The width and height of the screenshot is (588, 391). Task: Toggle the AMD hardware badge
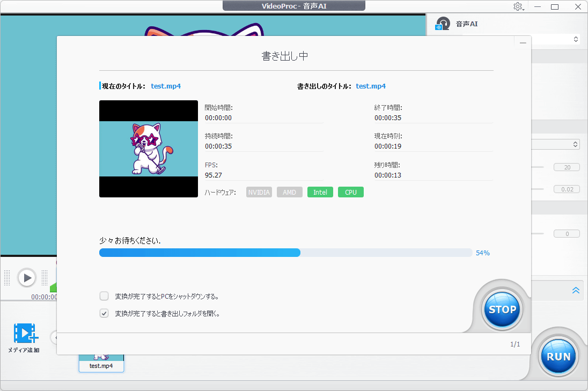(289, 192)
